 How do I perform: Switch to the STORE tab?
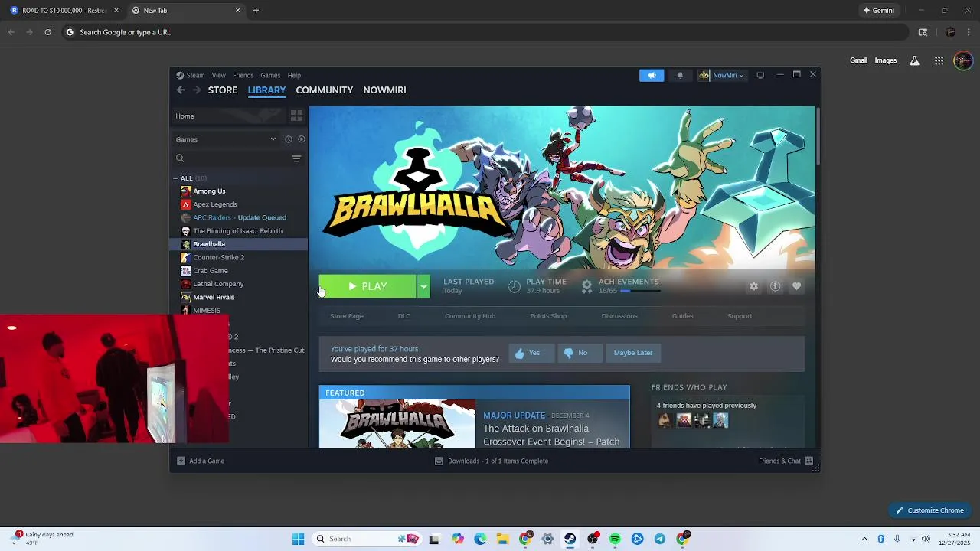click(223, 90)
